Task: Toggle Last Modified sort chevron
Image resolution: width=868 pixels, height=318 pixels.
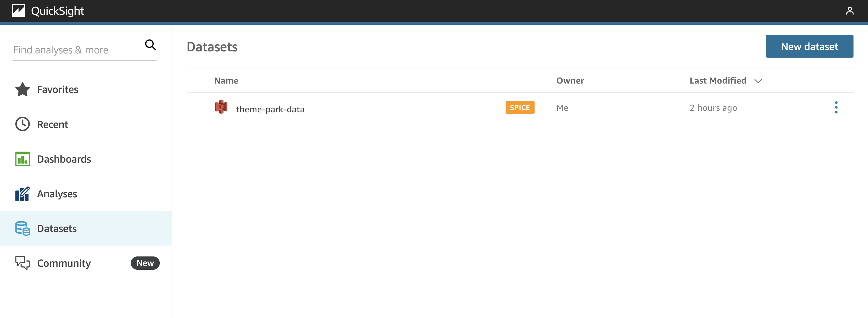Action: tap(758, 81)
